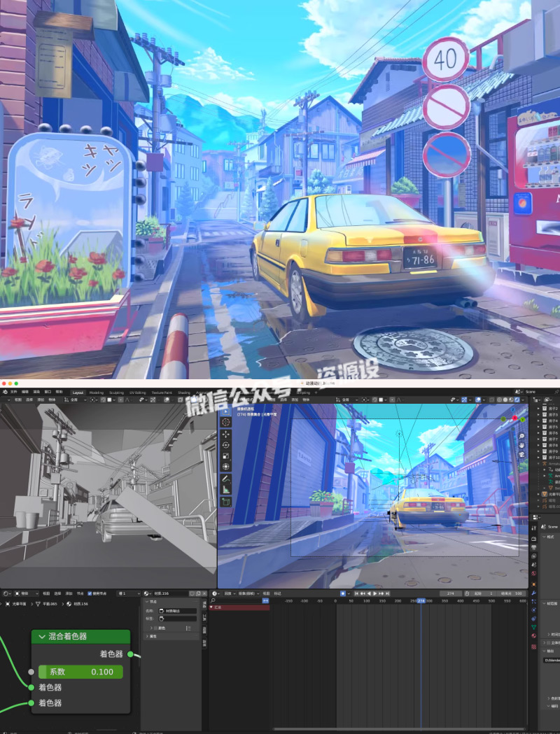Select the Annotate tool in viewport toolbar
Screen dimensions: 560x734
coord(225,479)
